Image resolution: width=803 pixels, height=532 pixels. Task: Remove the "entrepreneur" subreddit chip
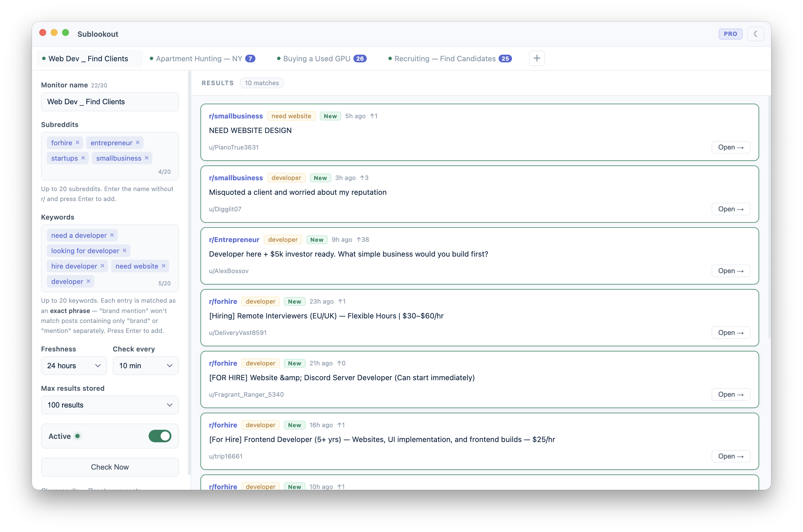138,142
